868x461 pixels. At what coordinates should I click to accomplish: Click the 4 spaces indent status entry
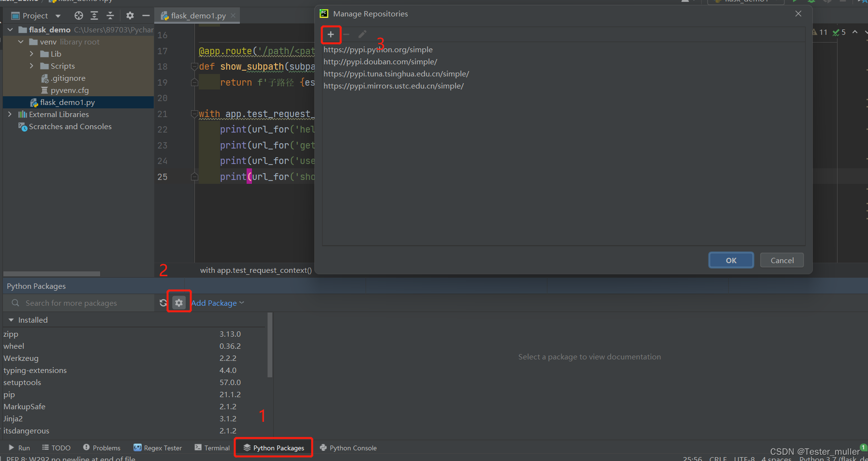[x=776, y=458]
